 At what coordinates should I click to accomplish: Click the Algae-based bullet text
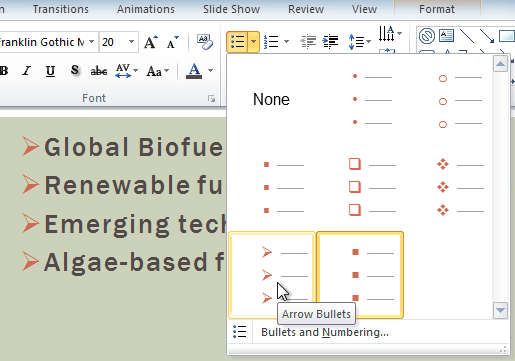coord(134,262)
